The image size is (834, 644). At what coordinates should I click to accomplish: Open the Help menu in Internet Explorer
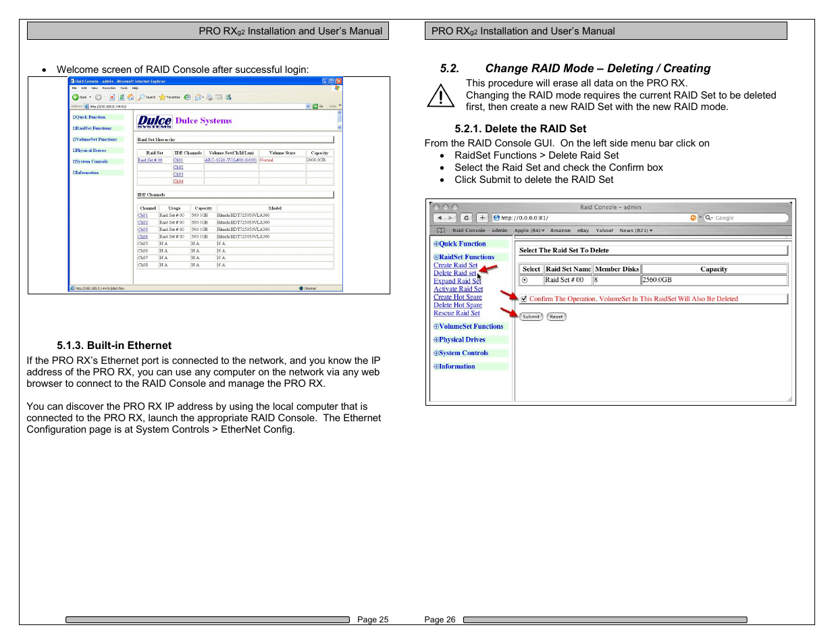pyautogui.click(x=135, y=88)
